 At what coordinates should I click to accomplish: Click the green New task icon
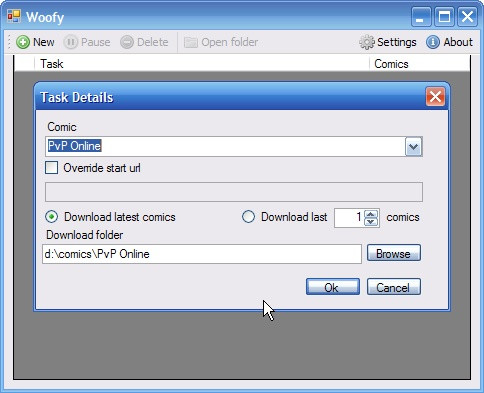click(23, 42)
